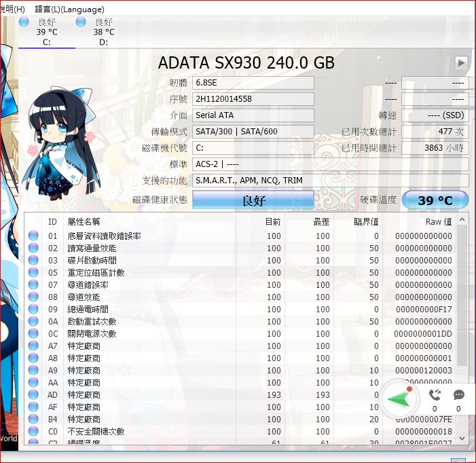Click the 最差 column header
The image size is (476, 463).
click(321, 222)
